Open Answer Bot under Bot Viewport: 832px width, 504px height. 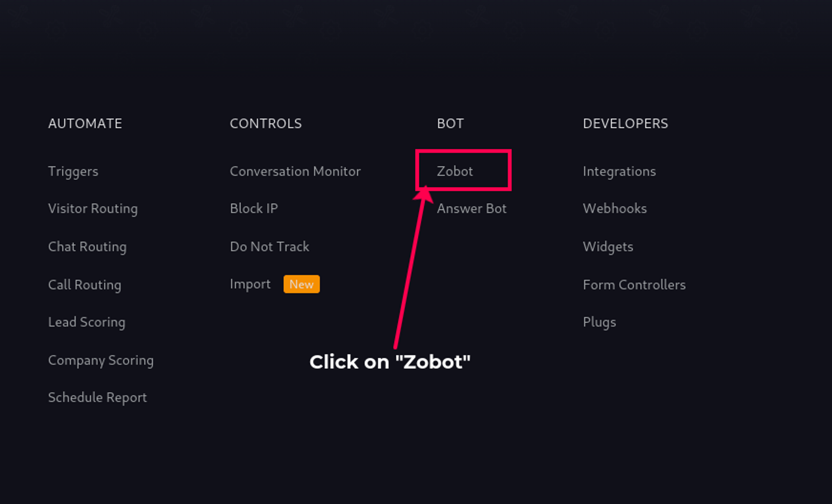point(471,208)
